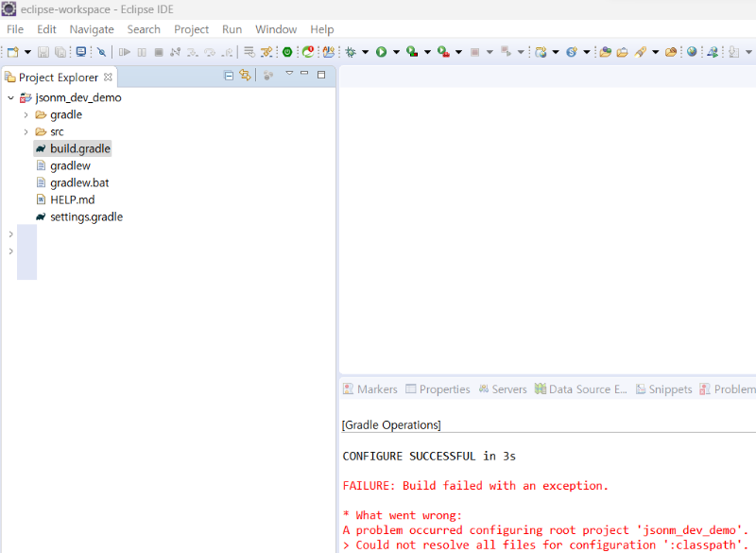The width and height of the screenshot is (756, 553).
Task: Click the Disconnect debug icon
Action: [x=175, y=52]
